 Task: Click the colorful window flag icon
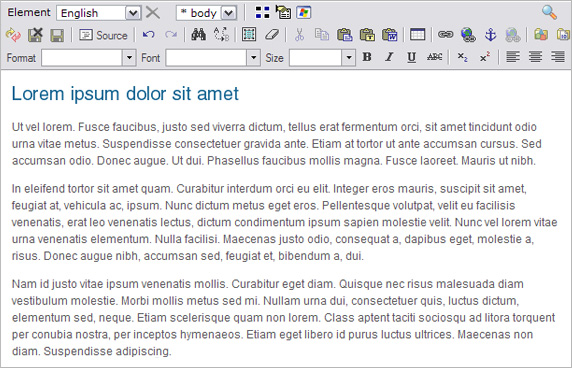[304, 13]
